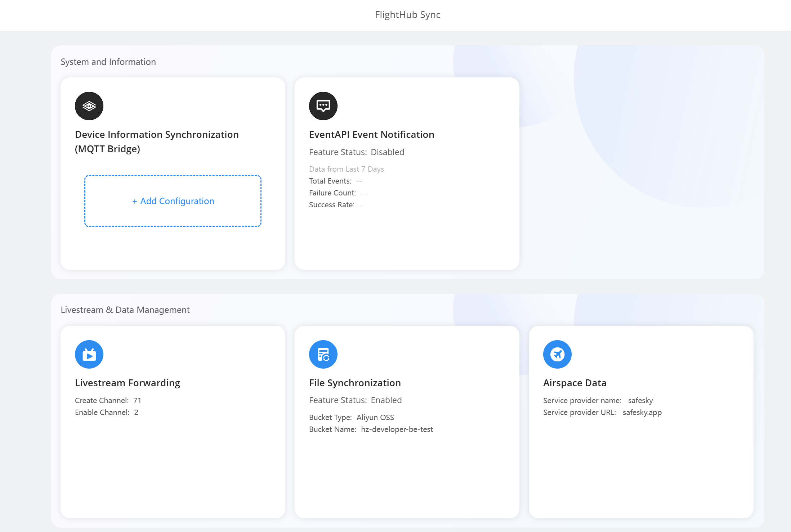Click Feature Status: Disabled text
Image resolution: width=791 pixels, height=532 pixels.
357,152
